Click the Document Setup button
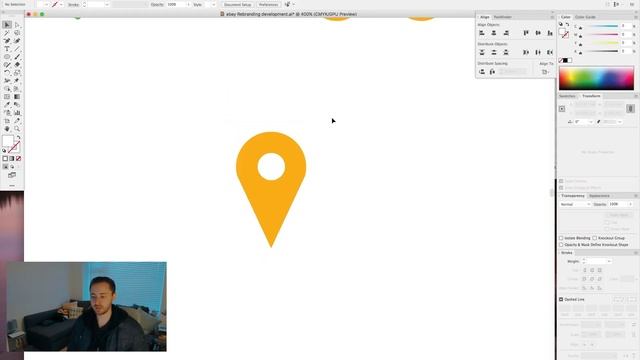The width and height of the screenshot is (640, 360). 238,4
